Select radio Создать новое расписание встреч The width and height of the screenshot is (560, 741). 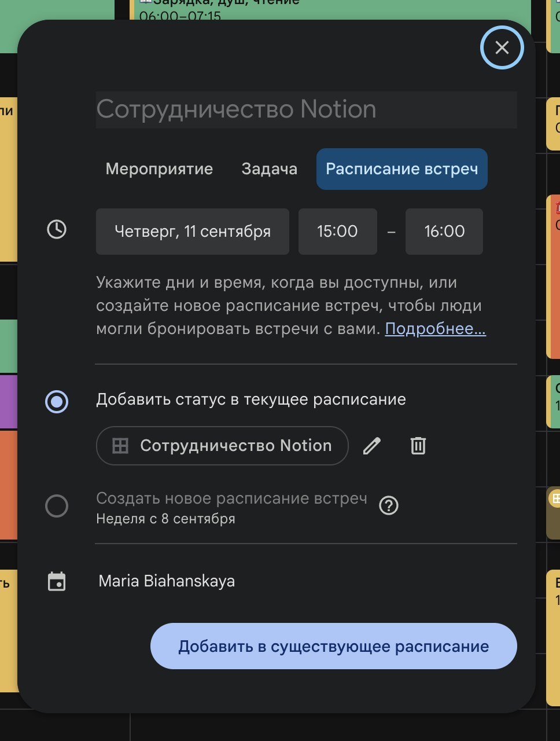[57, 506]
